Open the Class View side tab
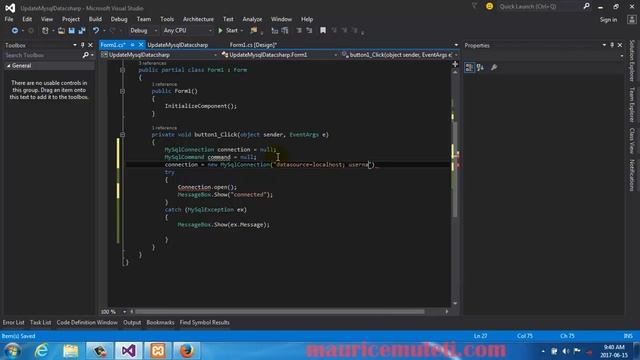This screenshot has height=360, width=640. [632, 141]
